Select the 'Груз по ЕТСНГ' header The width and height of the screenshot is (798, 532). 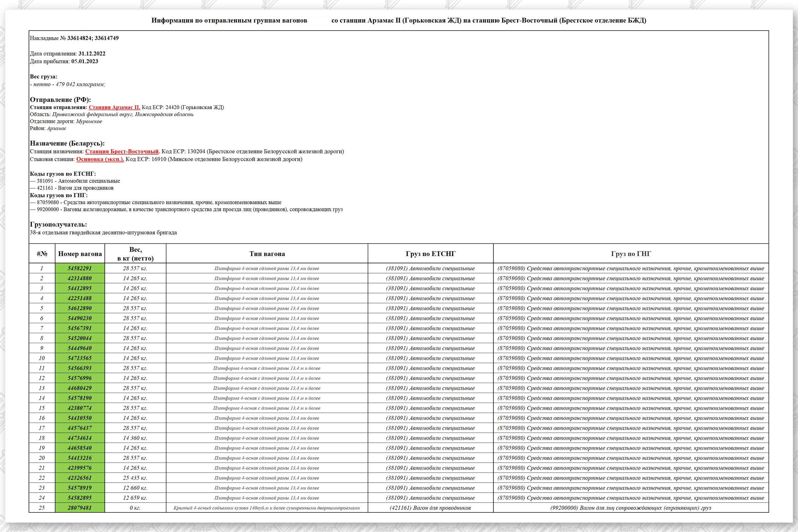pos(430,254)
